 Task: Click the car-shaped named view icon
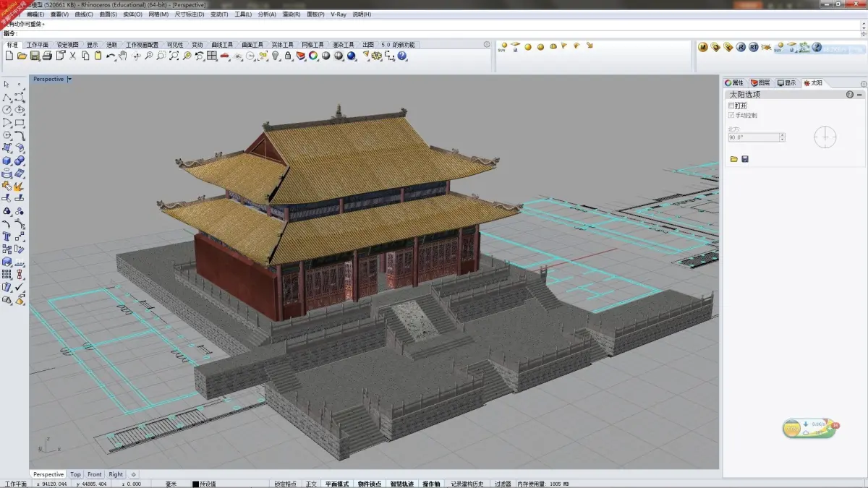tap(225, 56)
